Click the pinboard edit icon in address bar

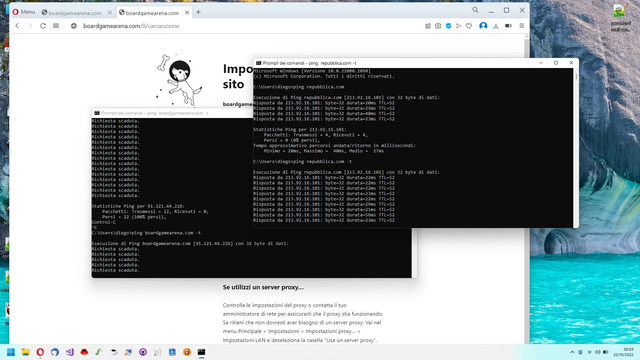tap(428, 26)
